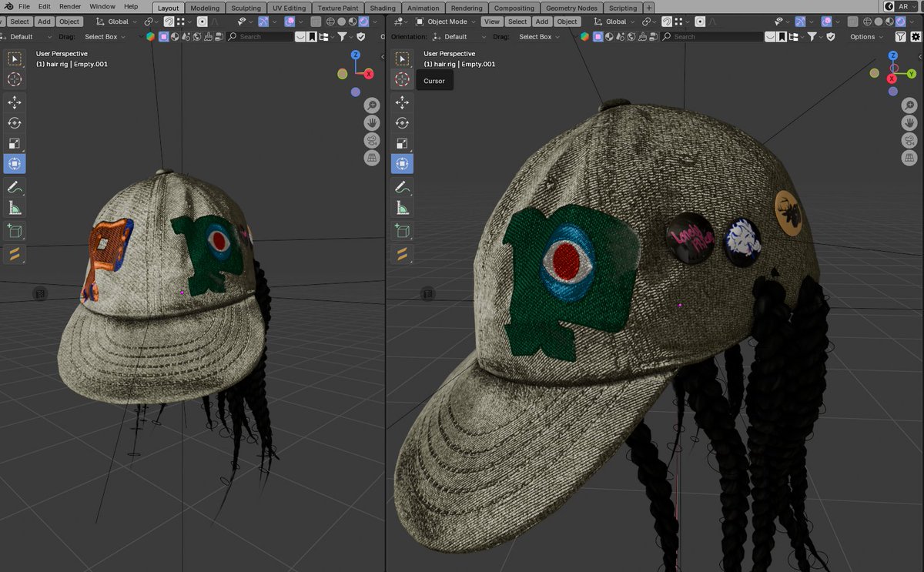Open the filter funnel icon beside Options
This screenshot has height=572, width=924.
click(900, 36)
